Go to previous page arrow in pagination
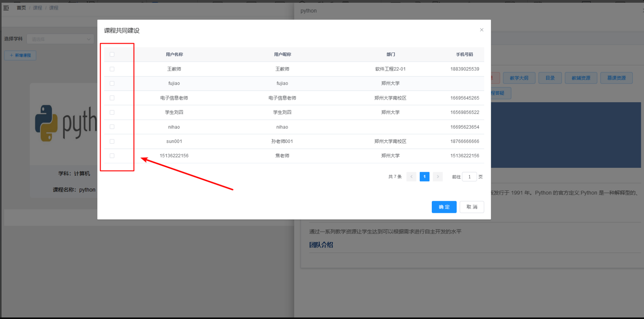The image size is (644, 319). tap(411, 177)
